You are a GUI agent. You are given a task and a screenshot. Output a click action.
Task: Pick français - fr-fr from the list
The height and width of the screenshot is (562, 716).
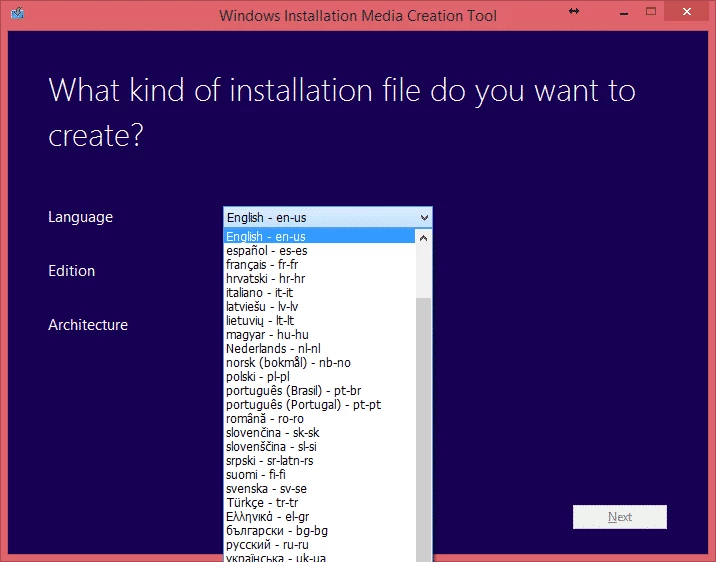(262, 264)
